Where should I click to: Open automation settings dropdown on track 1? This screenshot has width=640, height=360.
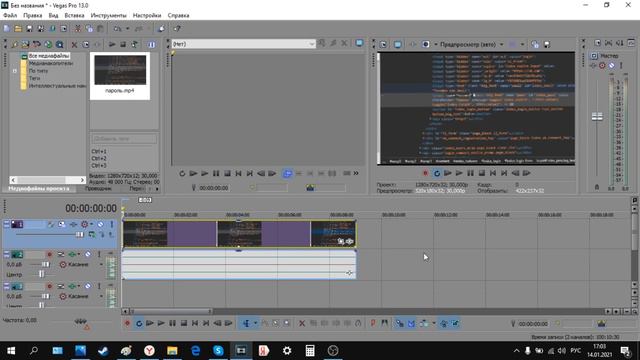click(x=91, y=224)
